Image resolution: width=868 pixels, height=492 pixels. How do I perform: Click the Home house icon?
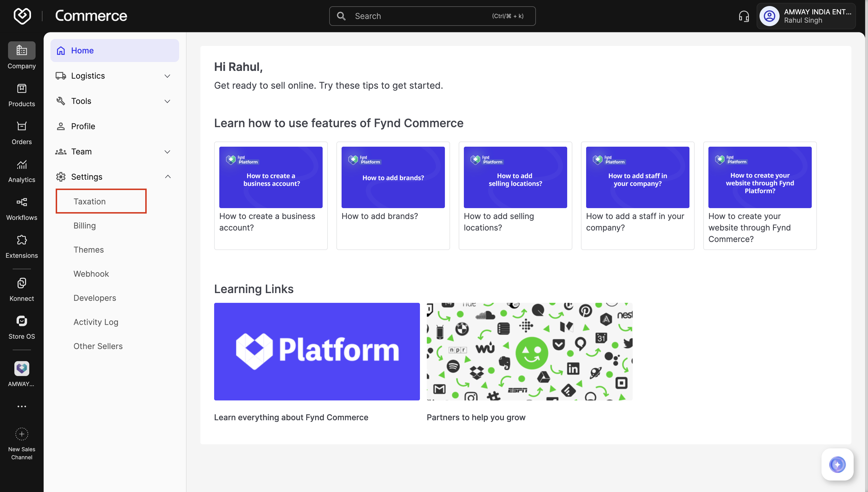coord(61,50)
